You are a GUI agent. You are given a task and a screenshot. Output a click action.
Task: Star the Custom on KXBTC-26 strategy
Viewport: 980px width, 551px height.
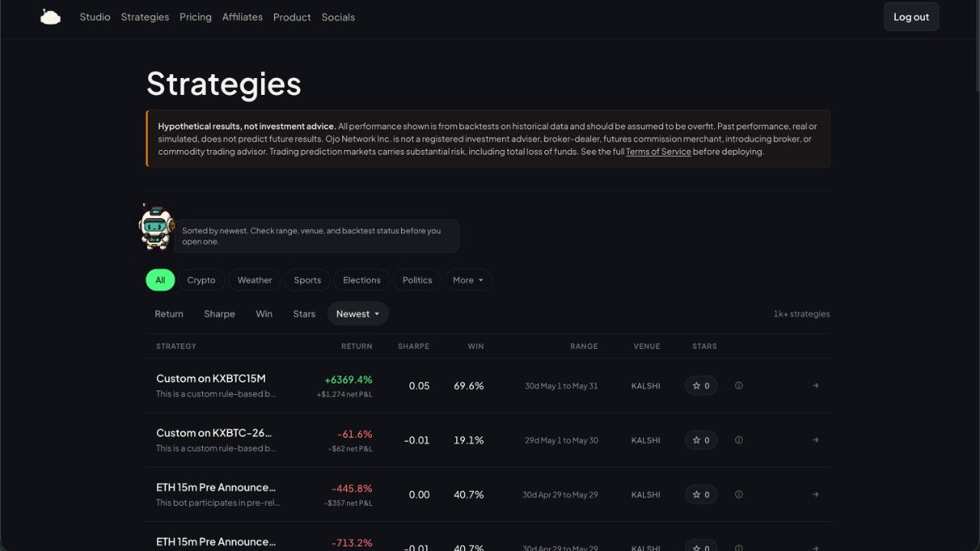click(x=701, y=440)
